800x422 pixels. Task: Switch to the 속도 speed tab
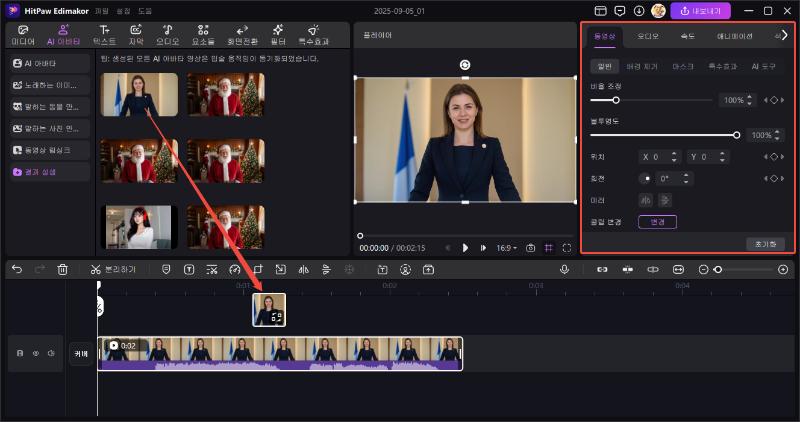(x=687, y=36)
